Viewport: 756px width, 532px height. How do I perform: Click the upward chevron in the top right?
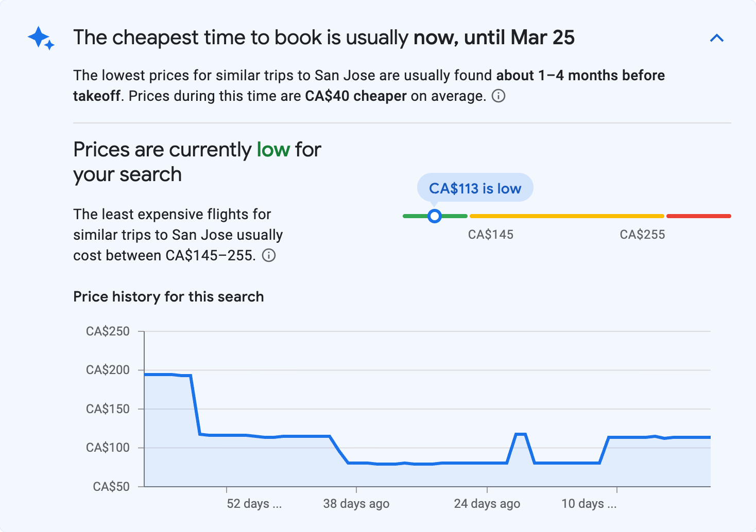tap(717, 38)
